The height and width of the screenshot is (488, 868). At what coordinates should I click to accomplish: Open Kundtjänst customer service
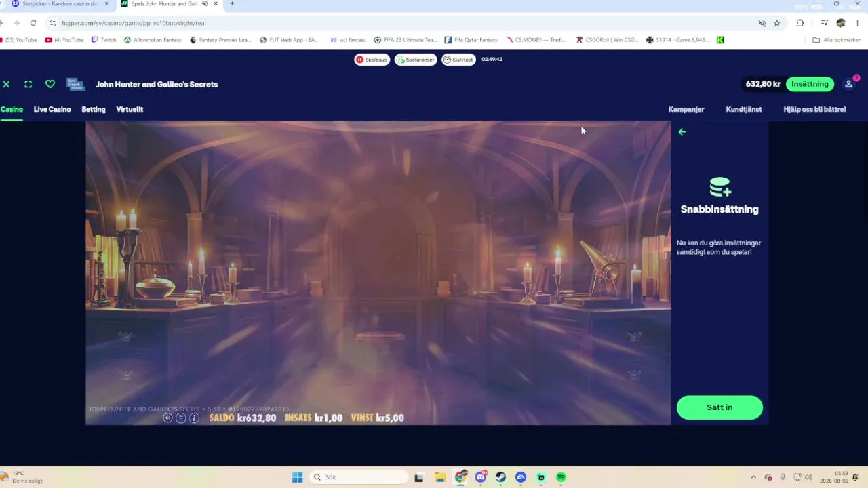744,109
